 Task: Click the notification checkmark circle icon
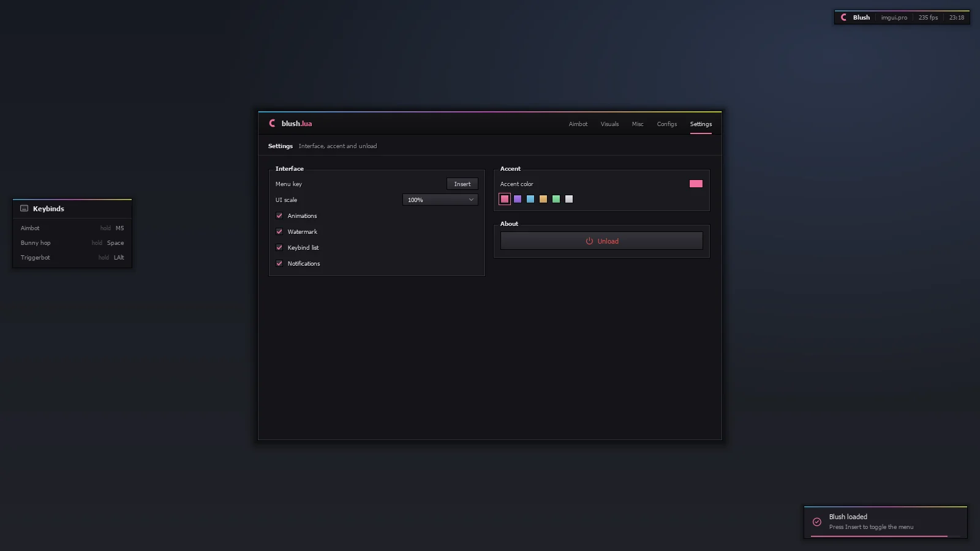coord(816,522)
